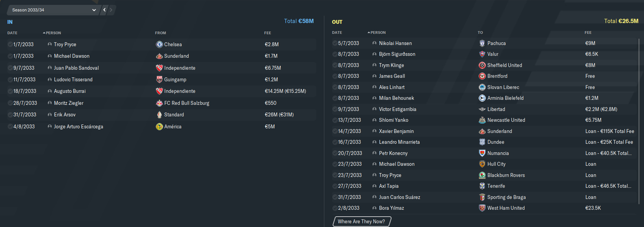Toggle status circle beside 13/7/2033 Yanko transfer
Viewport: 644px width, 227px height.
point(335,120)
